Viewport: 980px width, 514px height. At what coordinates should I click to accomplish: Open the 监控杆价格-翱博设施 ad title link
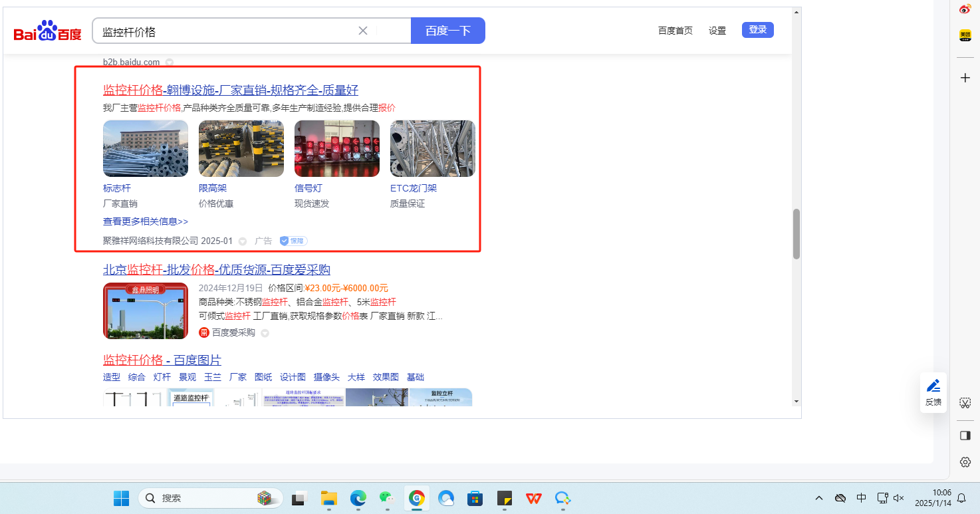coord(231,90)
